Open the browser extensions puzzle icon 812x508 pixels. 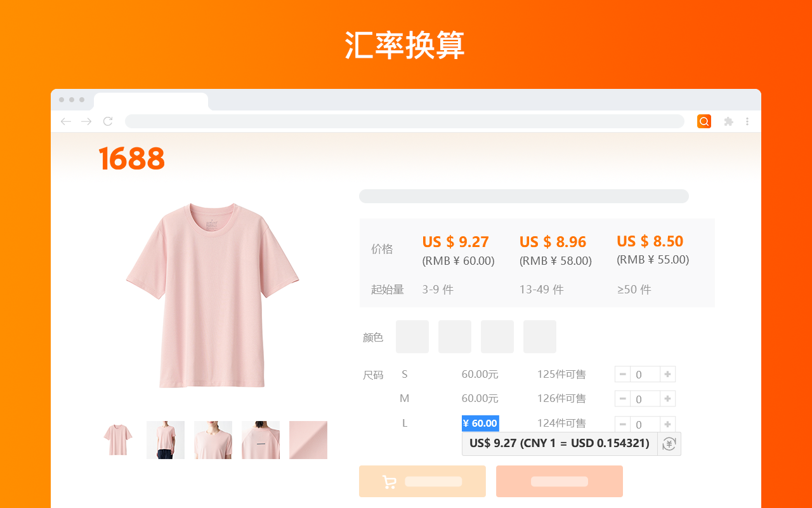[x=728, y=121]
